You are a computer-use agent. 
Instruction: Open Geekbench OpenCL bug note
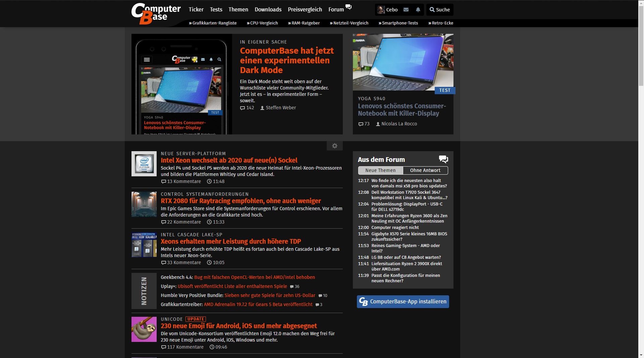(x=255, y=277)
